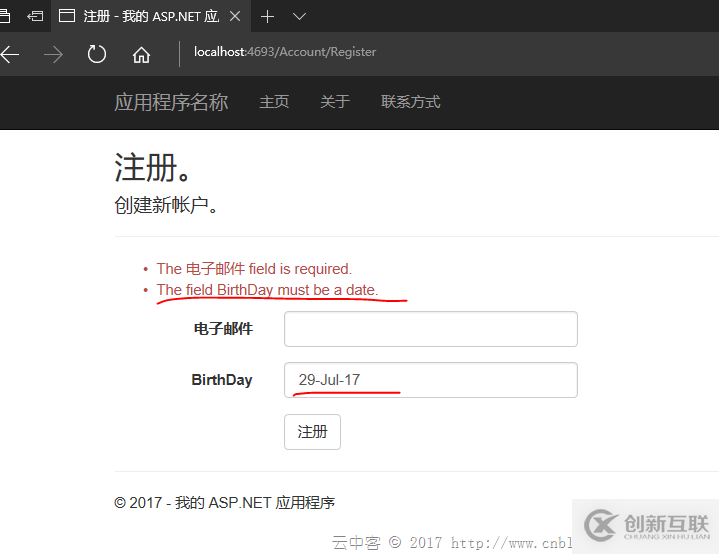Click the © 2017 footer text
Image resolution: width=719 pixels, height=554 pixels.
point(225,503)
